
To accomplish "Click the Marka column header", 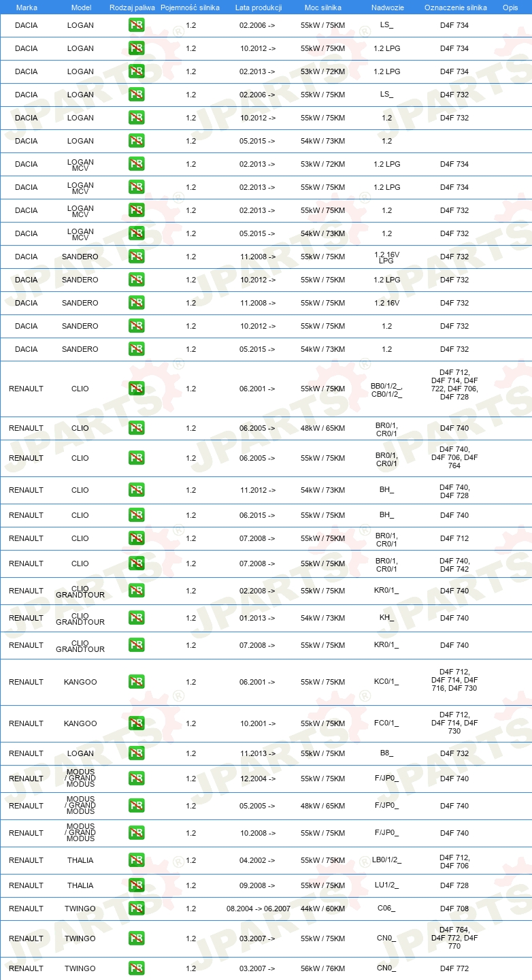I will 27,7.
